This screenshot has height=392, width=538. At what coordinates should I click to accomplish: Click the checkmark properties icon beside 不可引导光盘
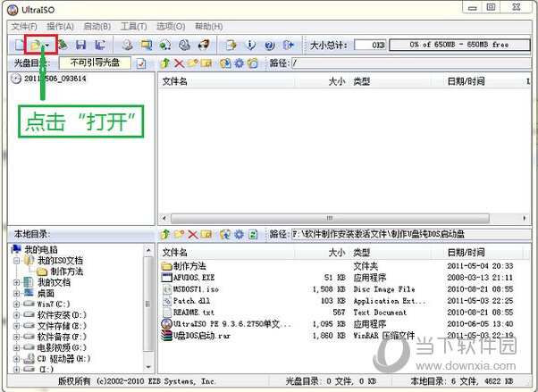(x=141, y=63)
